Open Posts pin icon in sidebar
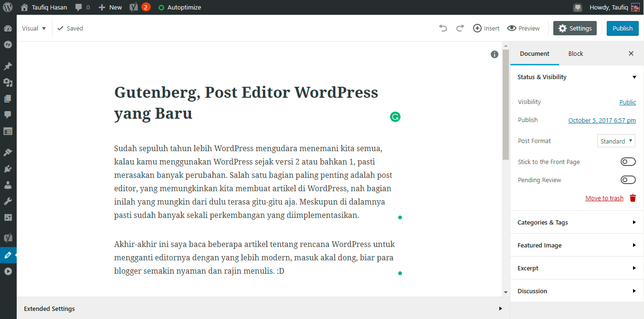Screen dimensions: 644x319 click(8, 66)
